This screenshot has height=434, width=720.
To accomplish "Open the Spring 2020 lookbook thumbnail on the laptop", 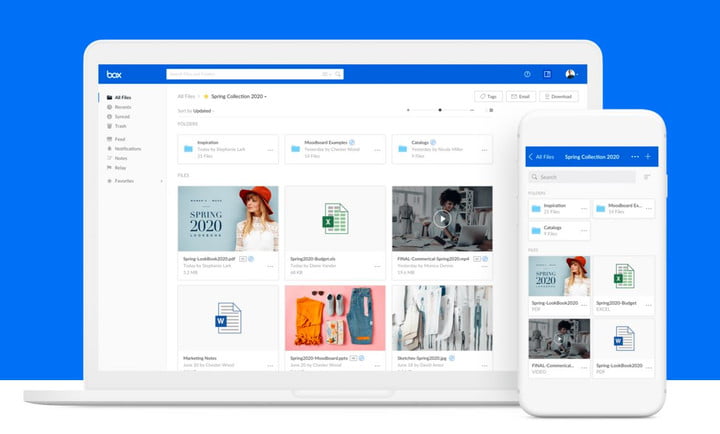I will coord(228,219).
